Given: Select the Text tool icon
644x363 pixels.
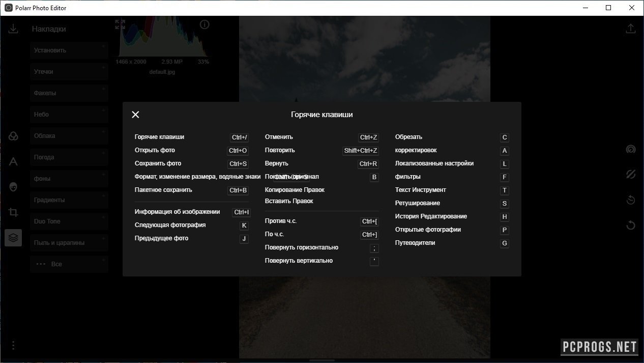Looking at the screenshot, I should pyautogui.click(x=13, y=162).
